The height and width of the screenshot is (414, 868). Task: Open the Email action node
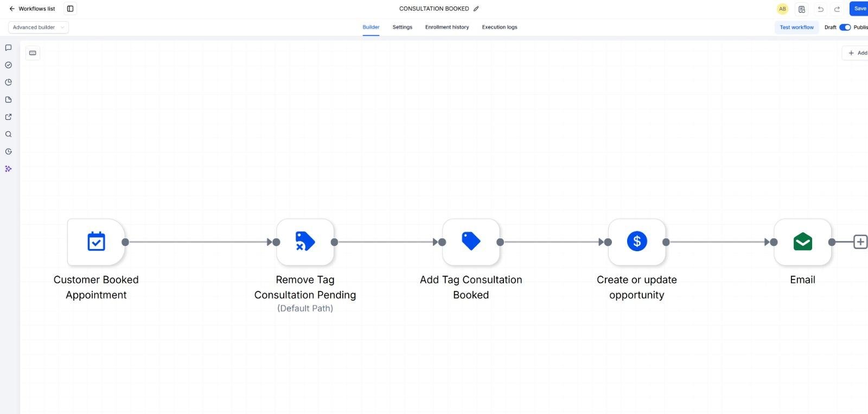tap(802, 242)
